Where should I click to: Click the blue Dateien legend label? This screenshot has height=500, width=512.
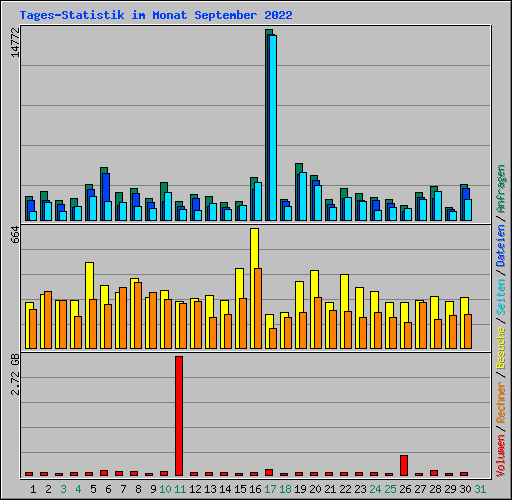pyautogui.click(x=501, y=246)
